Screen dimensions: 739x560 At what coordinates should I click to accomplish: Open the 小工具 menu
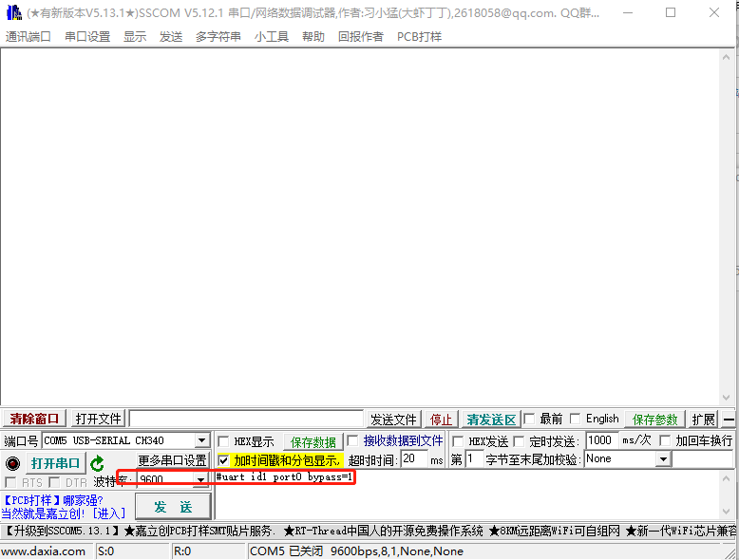coord(272,36)
